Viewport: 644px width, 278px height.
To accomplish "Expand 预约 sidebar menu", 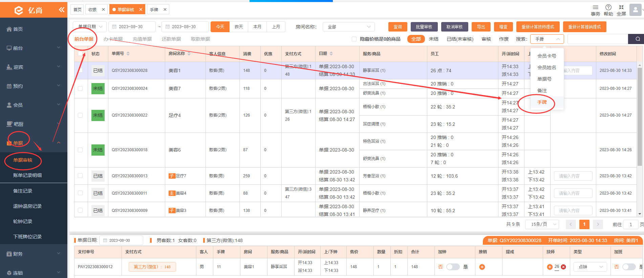I will click(x=34, y=86).
